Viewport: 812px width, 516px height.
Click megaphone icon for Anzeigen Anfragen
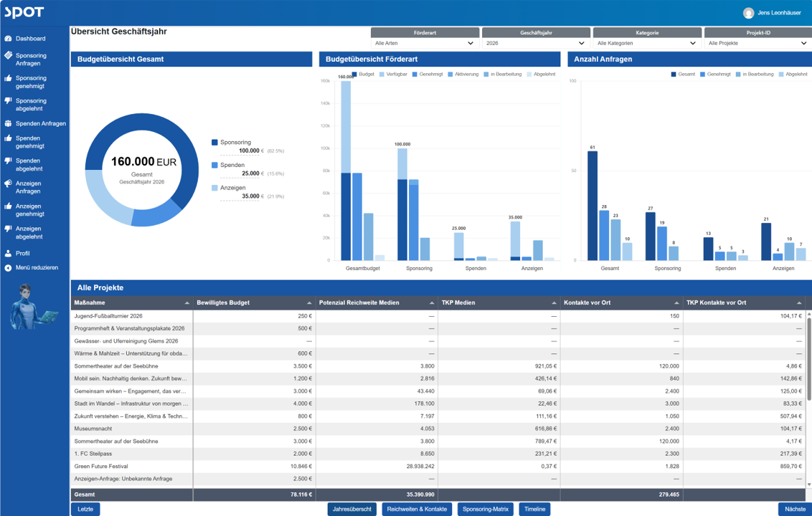9,183
